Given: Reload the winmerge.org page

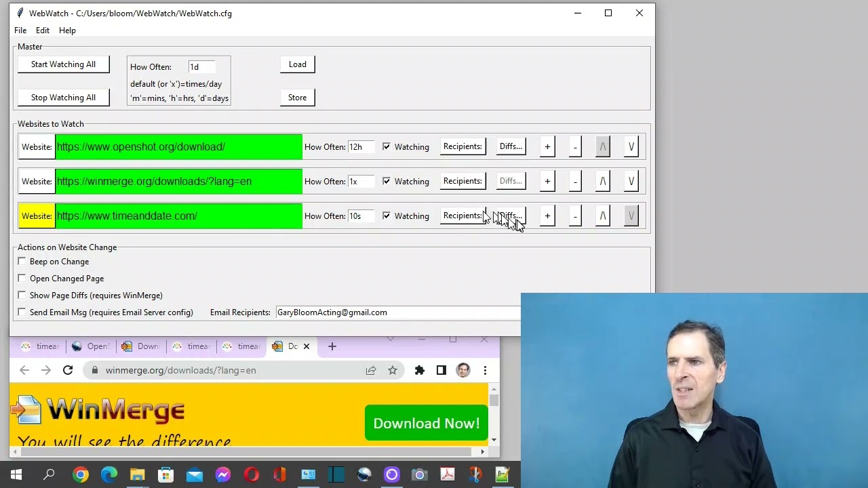Looking at the screenshot, I should 68,370.
